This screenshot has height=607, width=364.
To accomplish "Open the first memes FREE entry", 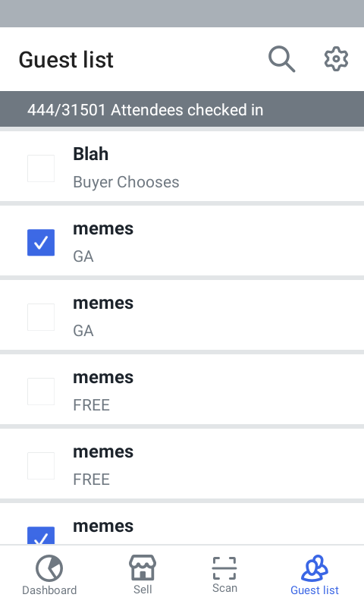I will pyautogui.click(x=182, y=392).
